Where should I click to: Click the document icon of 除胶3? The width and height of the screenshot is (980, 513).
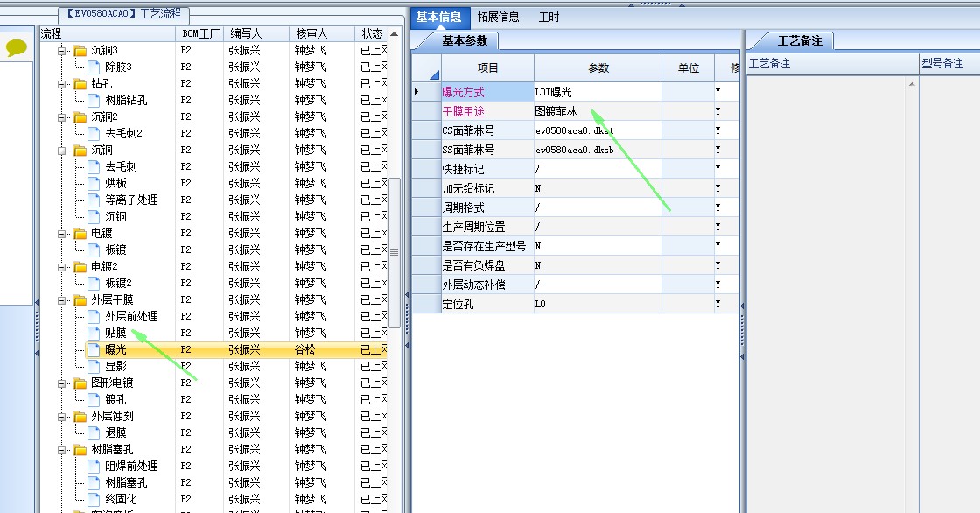pyautogui.click(x=94, y=67)
